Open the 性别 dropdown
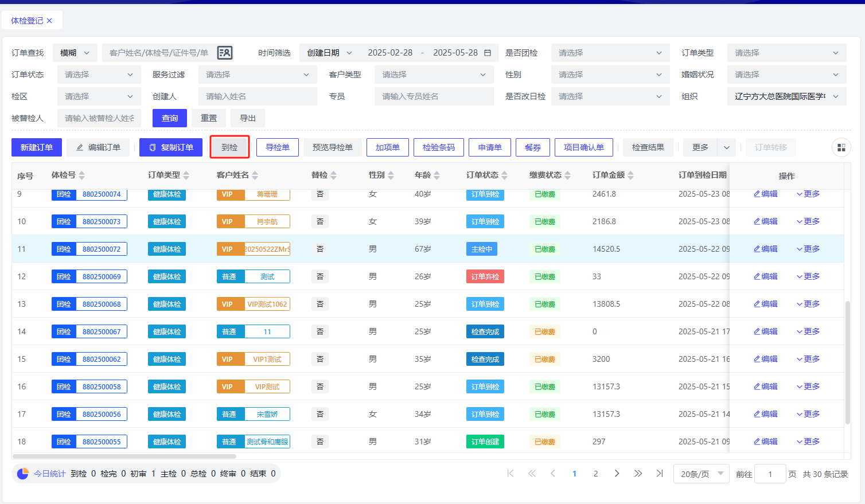The image size is (865, 504). [x=610, y=75]
